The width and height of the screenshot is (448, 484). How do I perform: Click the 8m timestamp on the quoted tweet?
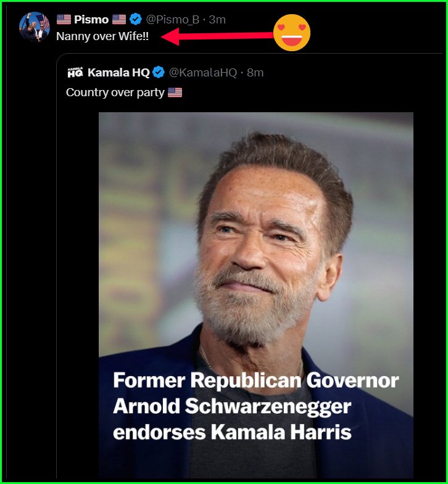pyautogui.click(x=255, y=73)
